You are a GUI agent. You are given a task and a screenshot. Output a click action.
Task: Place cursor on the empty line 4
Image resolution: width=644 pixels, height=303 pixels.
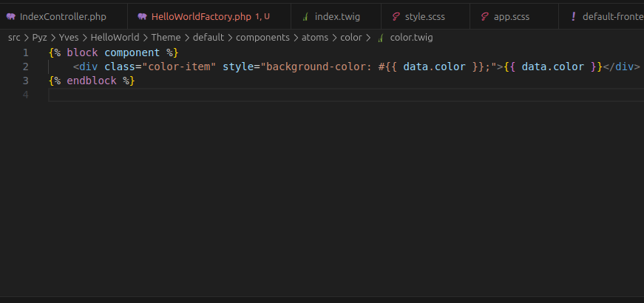click(346, 95)
